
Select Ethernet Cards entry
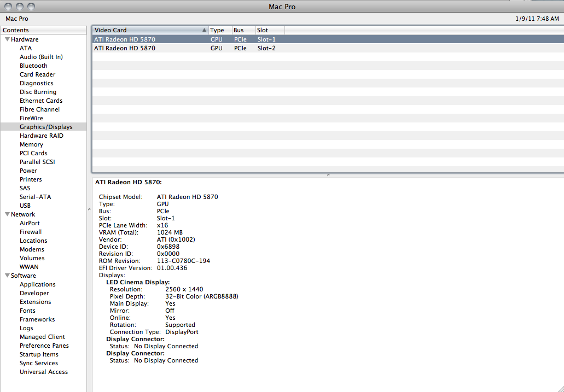[x=41, y=101]
